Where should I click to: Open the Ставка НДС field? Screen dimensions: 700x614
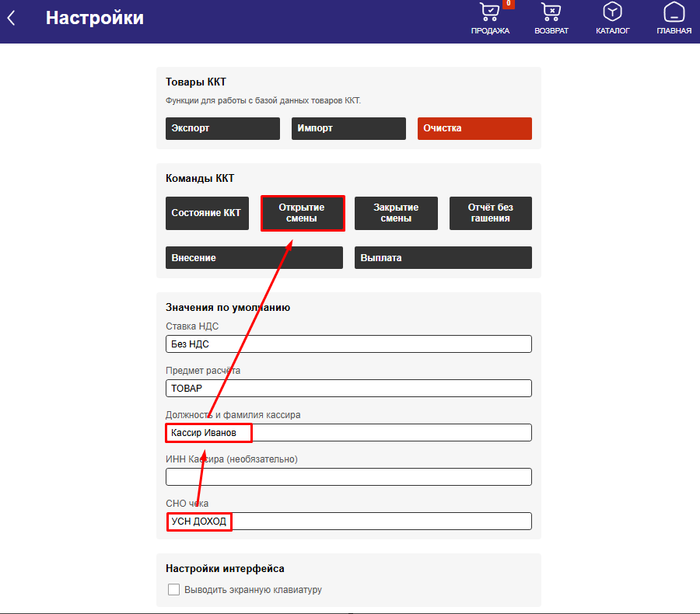point(348,344)
